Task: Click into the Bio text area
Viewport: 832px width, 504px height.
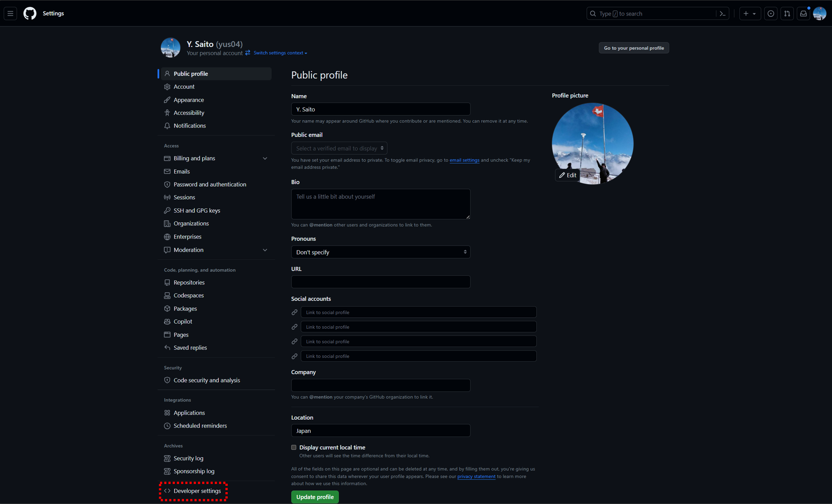Action: [381, 204]
